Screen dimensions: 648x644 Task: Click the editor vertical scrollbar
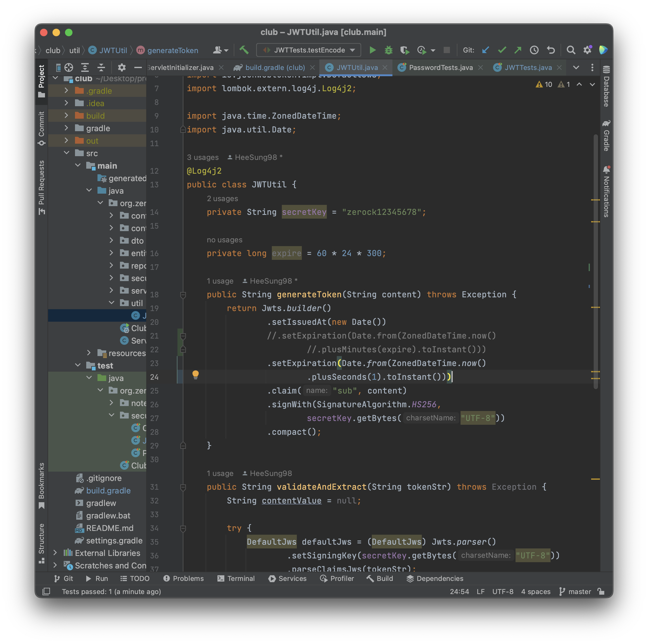[596, 261]
